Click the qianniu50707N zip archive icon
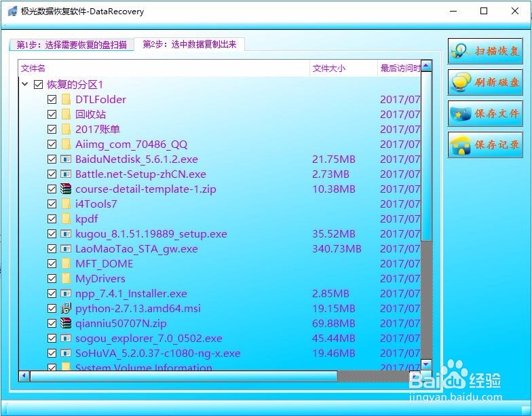The height and width of the screenshot is (416, 532). pyautogui.click(x=66, y=323)
